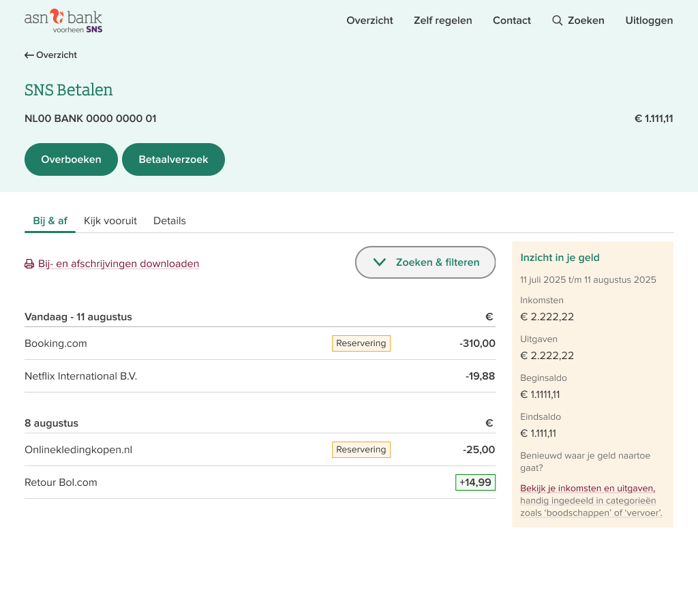Expand the Zoeken & filteren panel
The height and width of the screenshot is (616, 698).
(x=425, y=262)
